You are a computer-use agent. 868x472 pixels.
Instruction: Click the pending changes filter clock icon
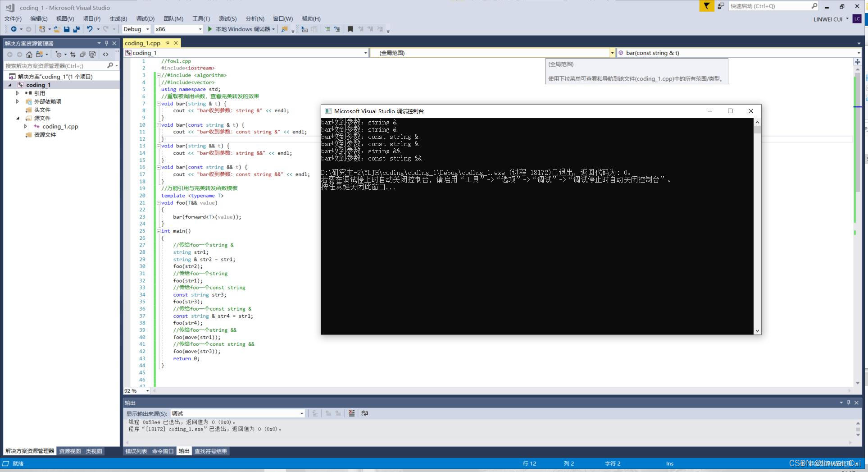(58, 54)
